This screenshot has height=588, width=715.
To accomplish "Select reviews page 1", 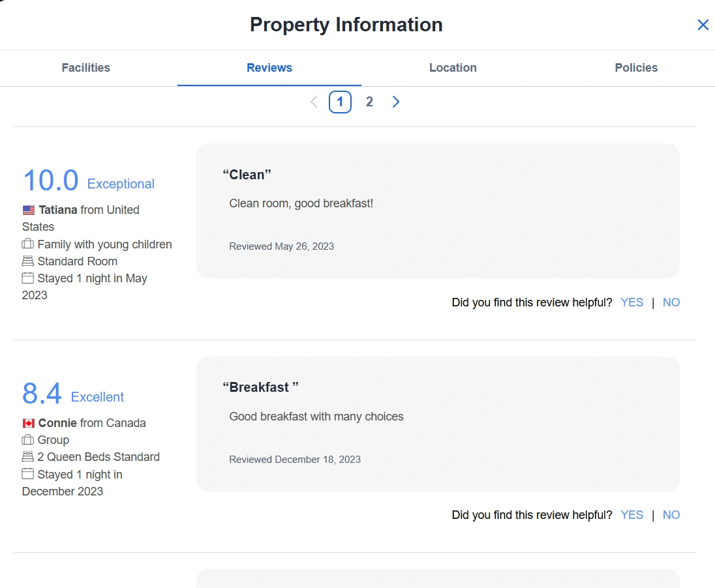I will [x=340, y=102].
